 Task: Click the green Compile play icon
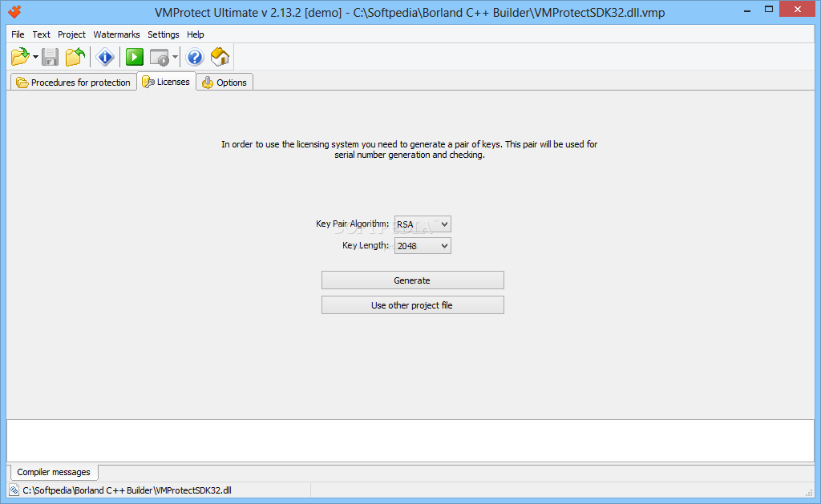(x=135, y=57)
